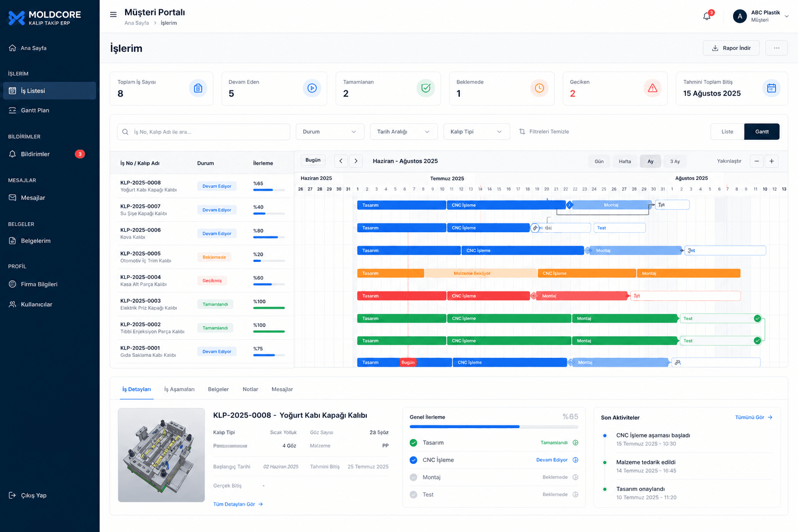Click KLP-2025-0006 progress bar at %80
Viewport: 798px width, 532px height.
(x=269, y=237)
